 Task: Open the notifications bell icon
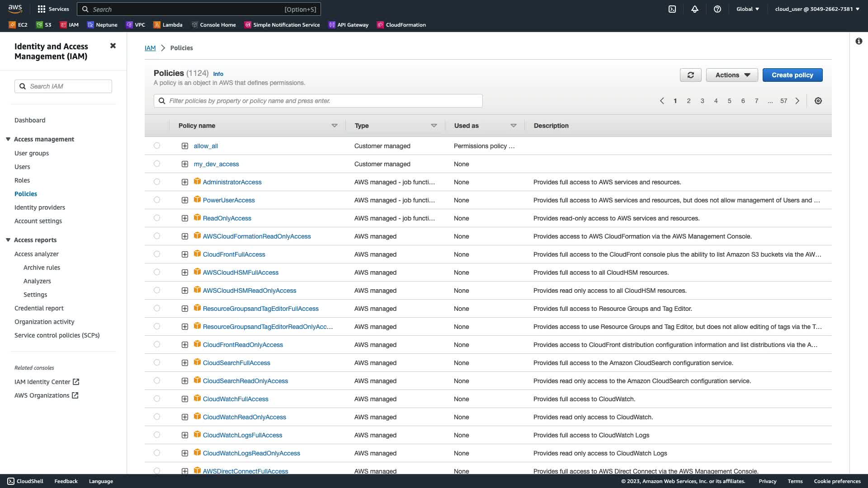tap(695, 9)
